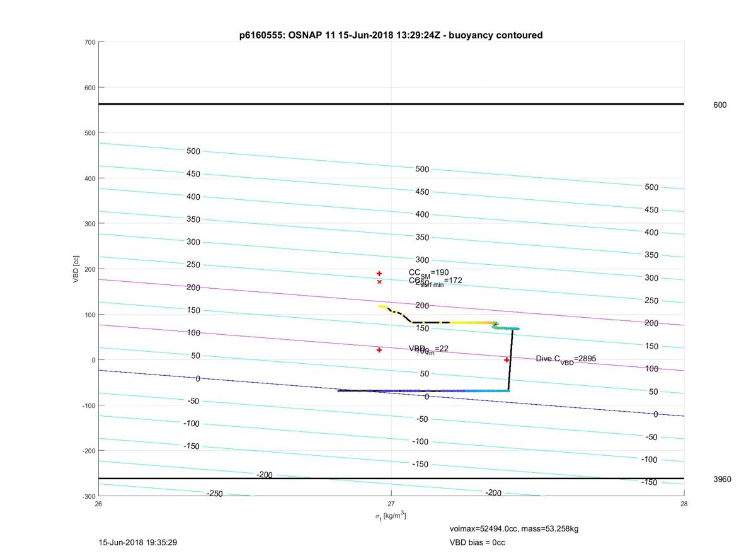Click the y-axis tick label -100
Viewport: 756px width, 558px height.
[88, 405]
